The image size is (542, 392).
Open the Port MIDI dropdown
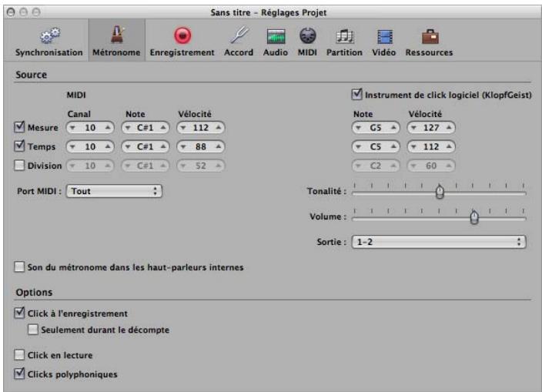(114, 191)
